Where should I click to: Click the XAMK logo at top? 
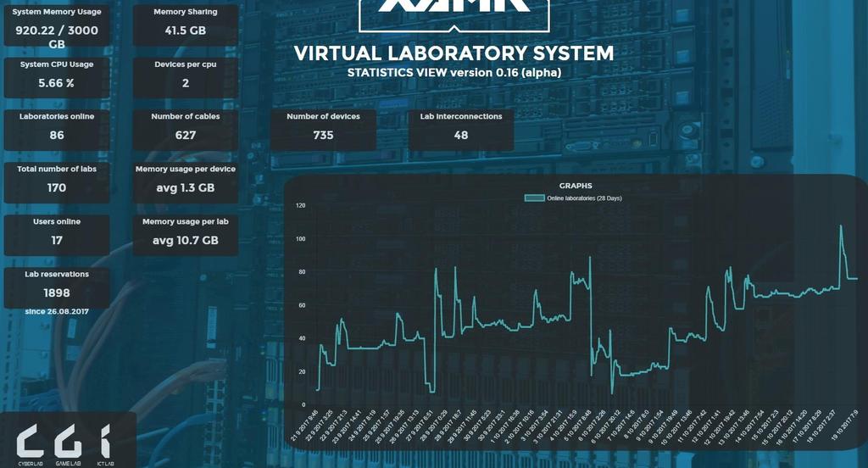click(x=454, y=15)
